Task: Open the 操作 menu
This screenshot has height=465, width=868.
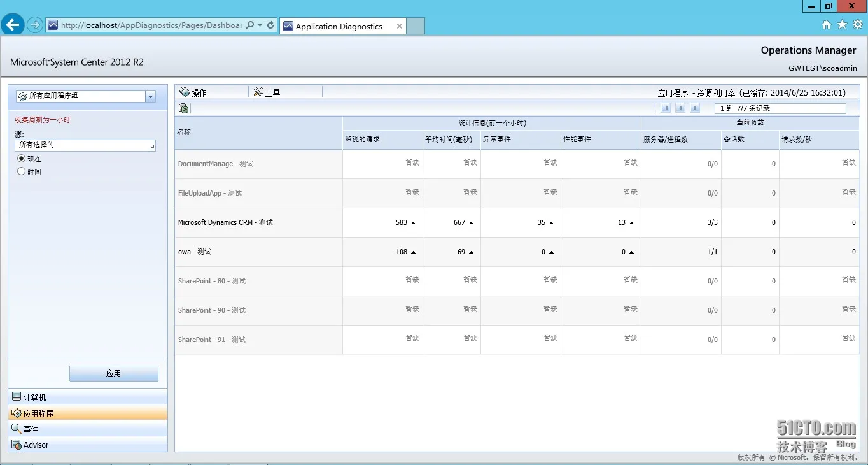Action: point(193,92)
